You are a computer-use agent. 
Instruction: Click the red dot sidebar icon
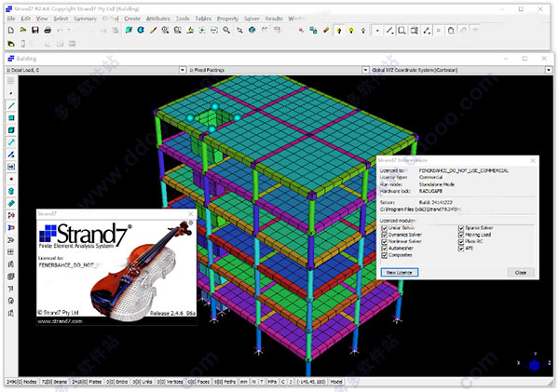pyautogui.click(x=11, y=179)
